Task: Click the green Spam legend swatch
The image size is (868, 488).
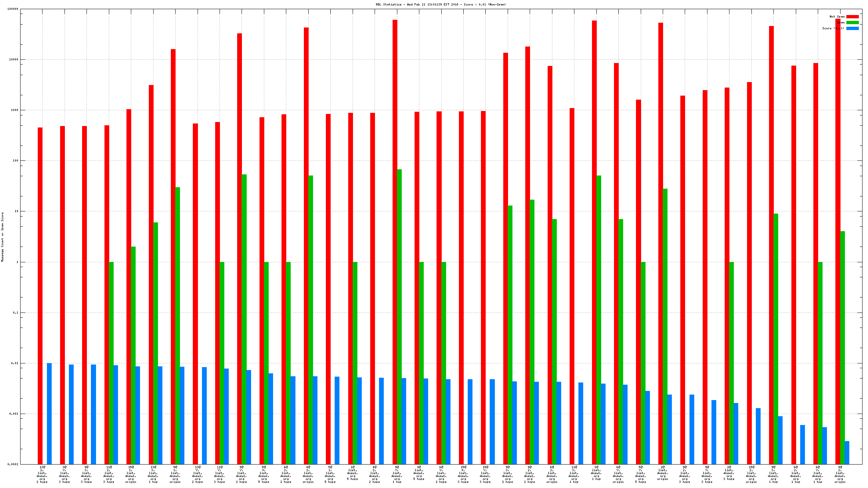Action: click(852, 22)
